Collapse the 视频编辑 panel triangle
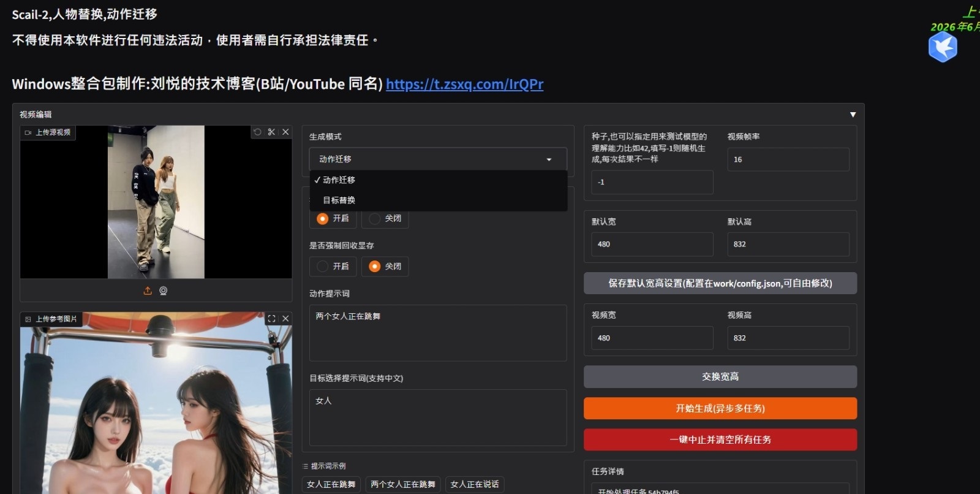The height and width of the screenshot is (494, 980). 853,115
